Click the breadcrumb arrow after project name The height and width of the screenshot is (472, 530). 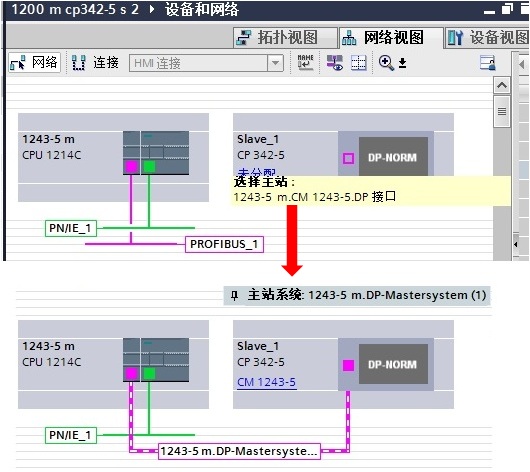(x=152, y=9)
